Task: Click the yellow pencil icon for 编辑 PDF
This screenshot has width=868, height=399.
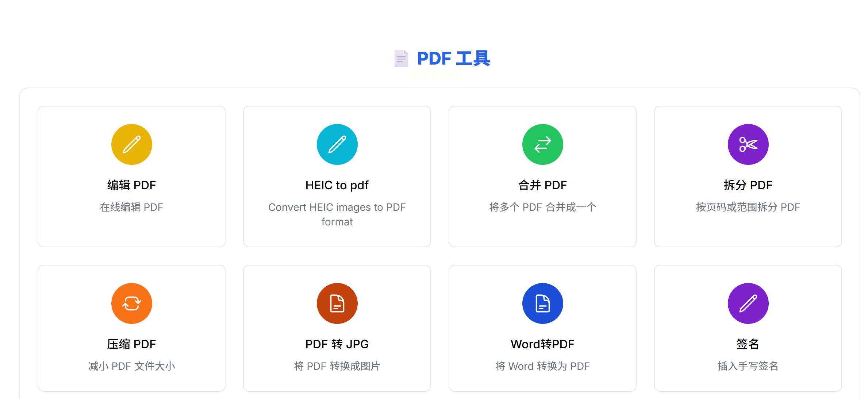Action: tap(131, 144)
